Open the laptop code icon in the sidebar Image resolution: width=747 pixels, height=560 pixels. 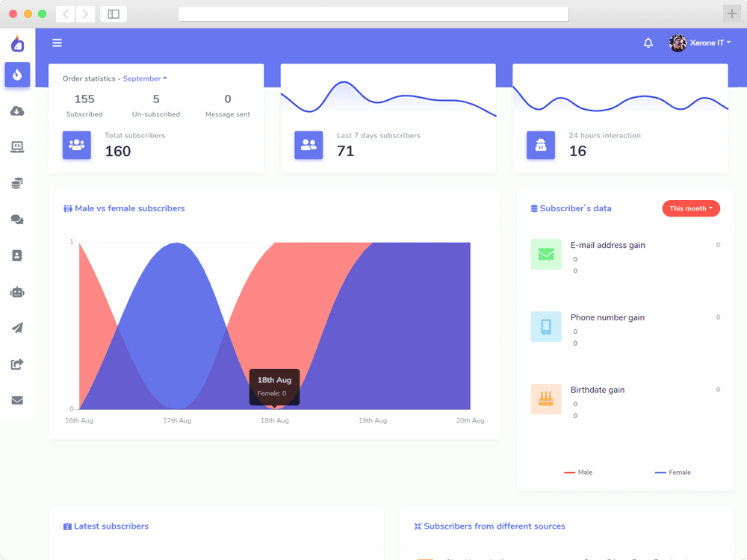[18, 147]
